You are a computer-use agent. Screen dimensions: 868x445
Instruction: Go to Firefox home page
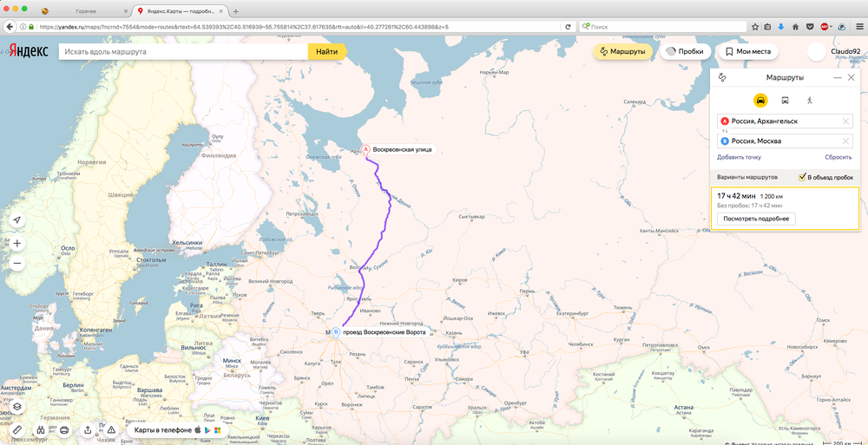click(795, 26)
